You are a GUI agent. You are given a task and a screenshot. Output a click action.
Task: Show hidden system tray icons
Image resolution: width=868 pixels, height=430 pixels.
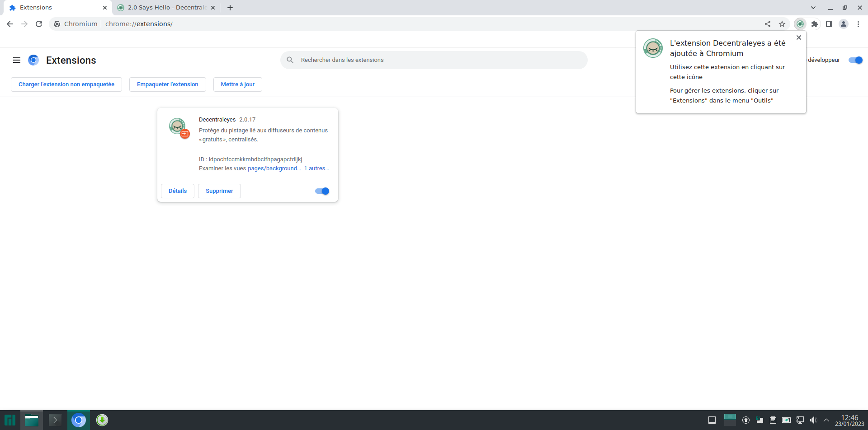click(x=826, y=420)
